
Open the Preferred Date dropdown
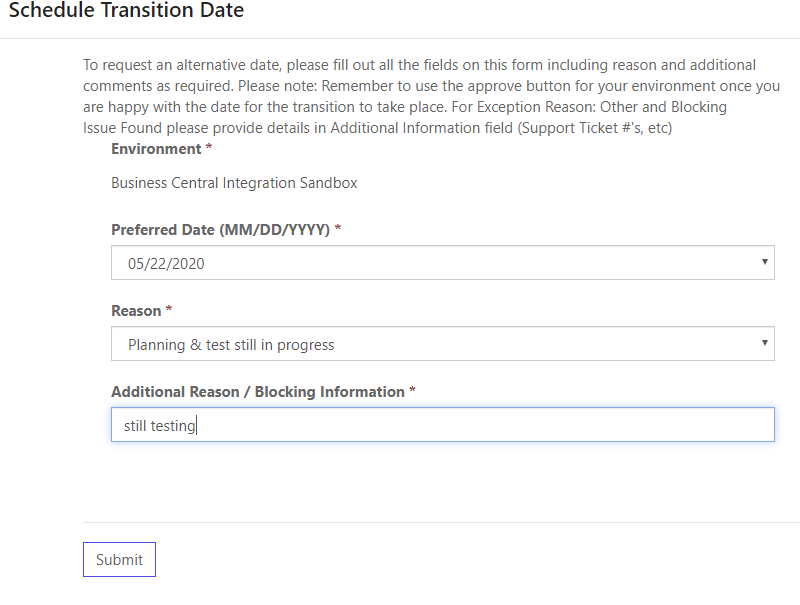pyautogui.click(x=443, y=263)
